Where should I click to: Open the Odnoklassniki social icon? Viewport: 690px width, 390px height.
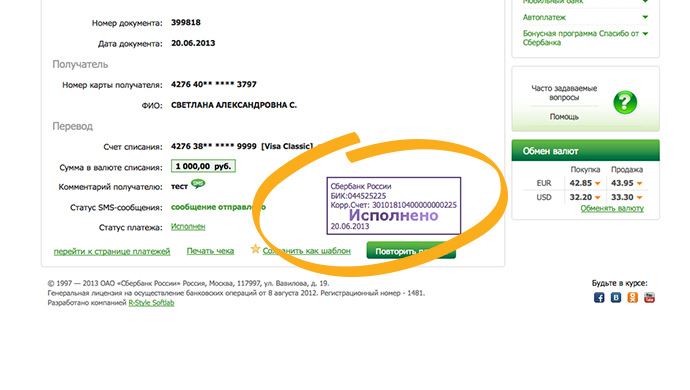click(x=632, y=298)
